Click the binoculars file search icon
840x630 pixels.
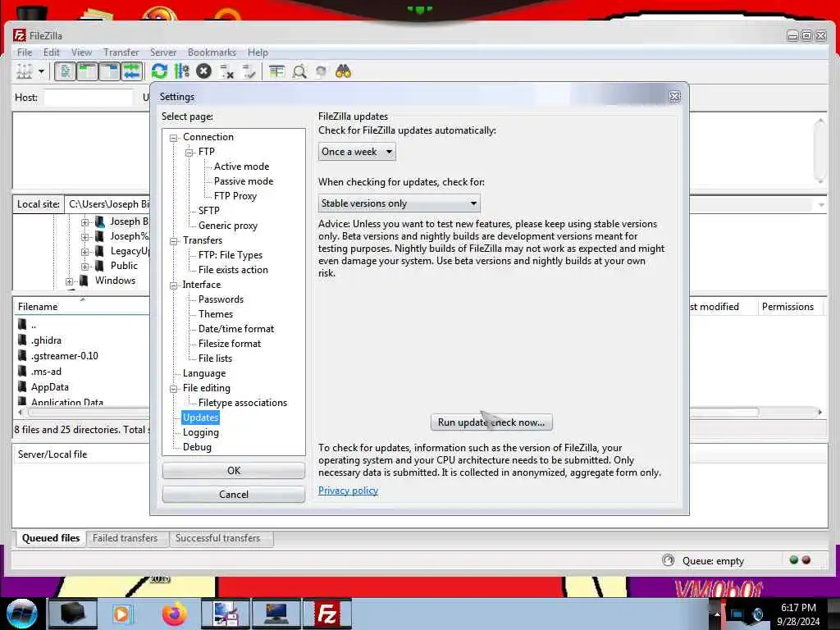click(x=344, y=71)
